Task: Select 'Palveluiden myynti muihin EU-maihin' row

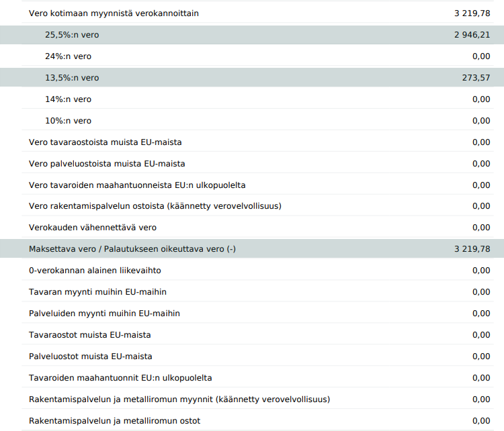Action: coord(104,314)
